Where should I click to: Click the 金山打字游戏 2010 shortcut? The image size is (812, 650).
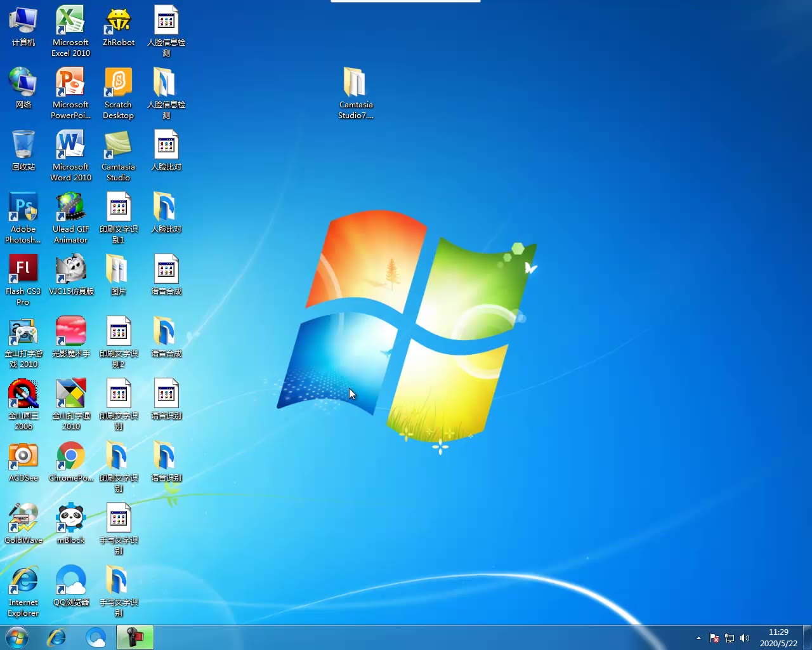point(23,342)
